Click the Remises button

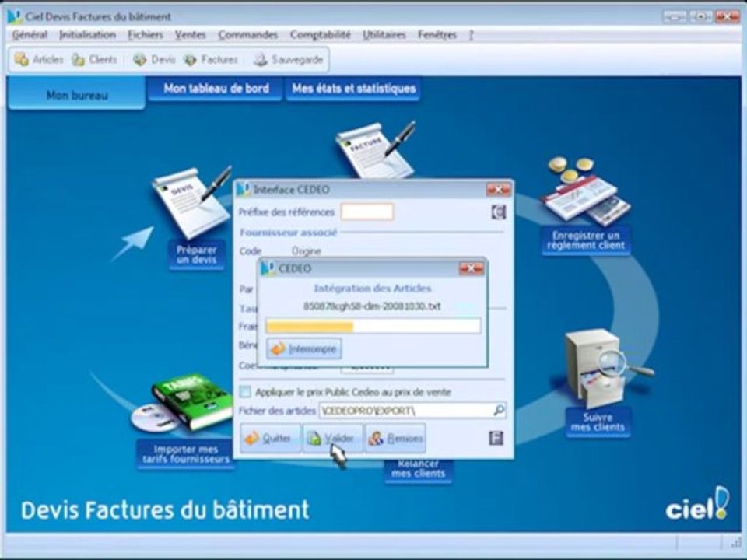pyautogui.click(x=395, y=438)
